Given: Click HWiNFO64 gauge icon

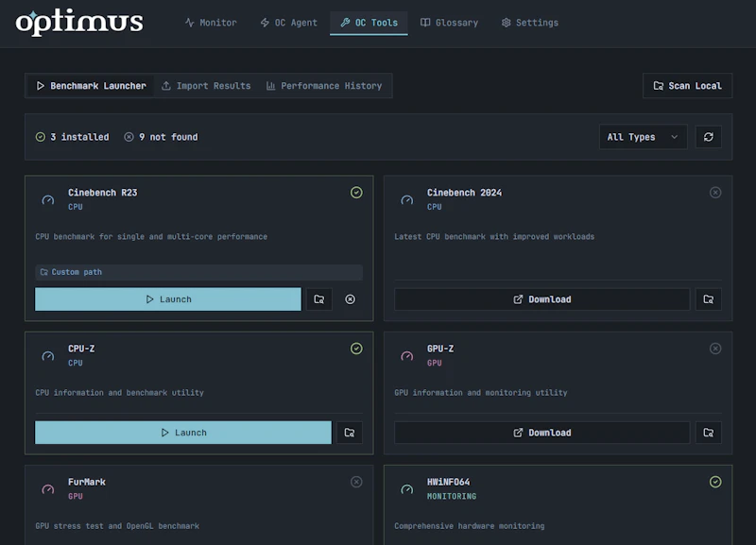Looking at the screenshot, I should pyautogui.click(x=407, y=489).
